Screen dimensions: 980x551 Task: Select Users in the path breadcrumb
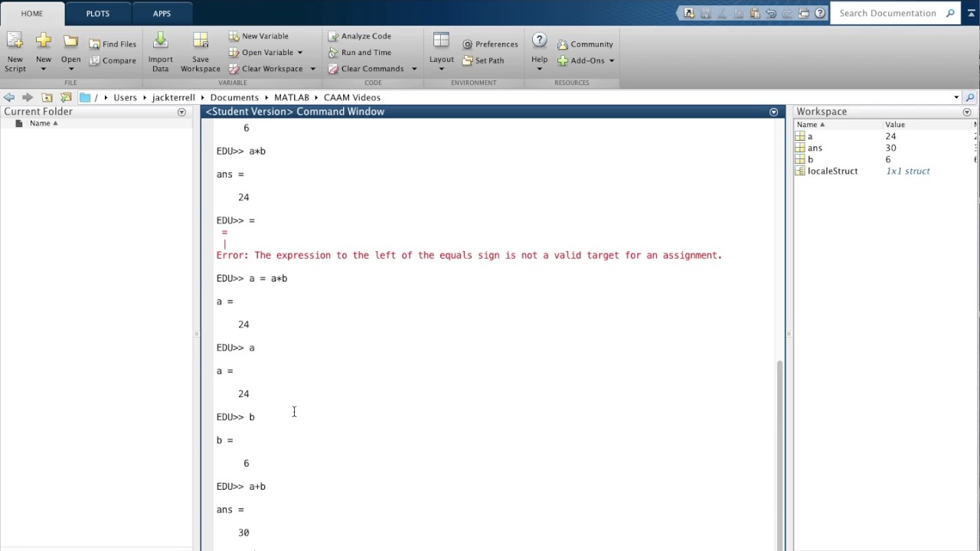pyautogui.click(x=125, y=97)
